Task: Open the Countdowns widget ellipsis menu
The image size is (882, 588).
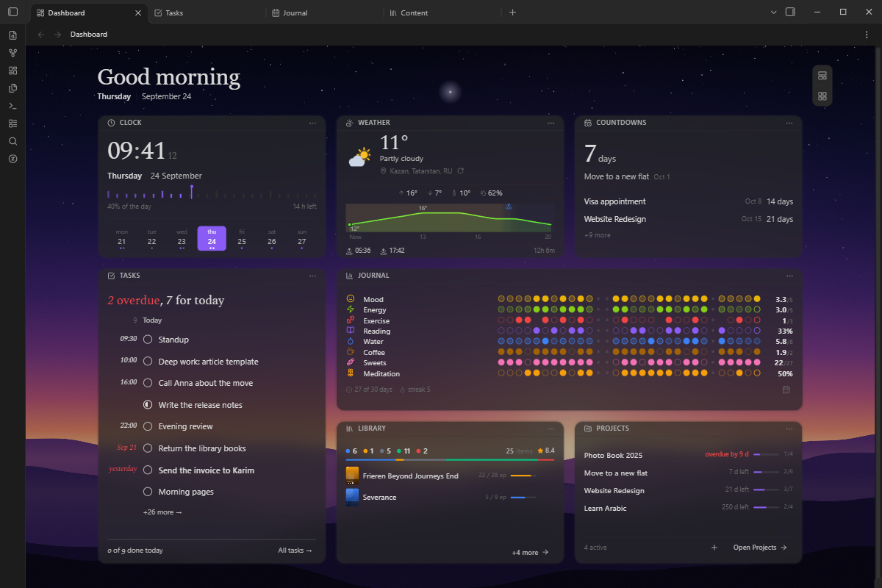Action: pos(789,123)
